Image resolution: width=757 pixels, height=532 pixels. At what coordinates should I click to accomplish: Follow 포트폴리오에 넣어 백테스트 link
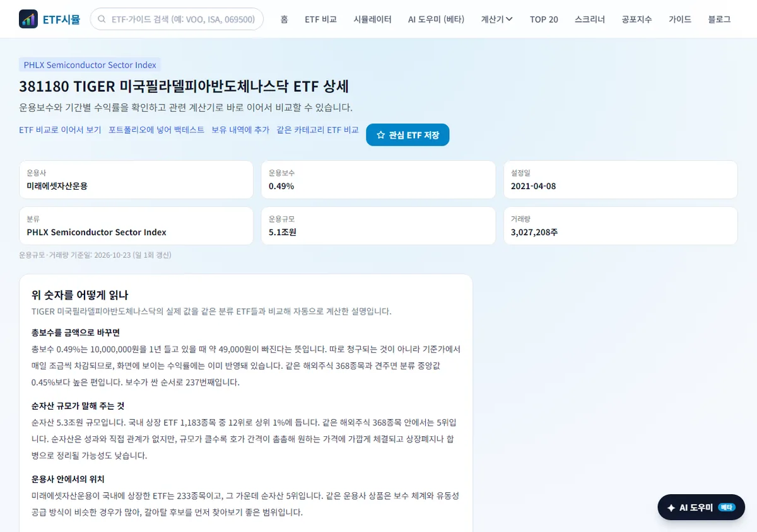coord(156,130)
